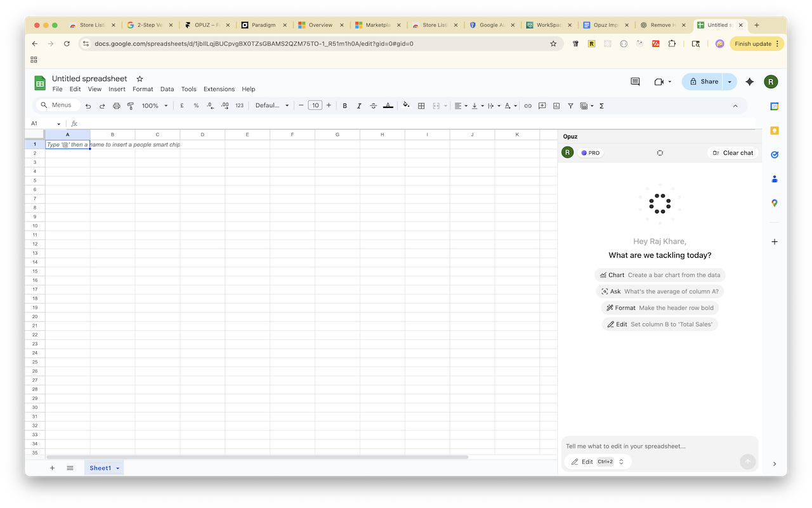
Task: Open the font Default dropdown
Action: click(272, 106)
